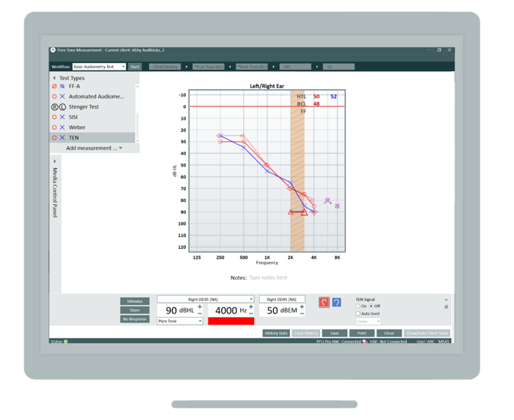This screenshot has width=514, height=420.
Task: Enable the Auto level checkbox
Action: [358, 314]
